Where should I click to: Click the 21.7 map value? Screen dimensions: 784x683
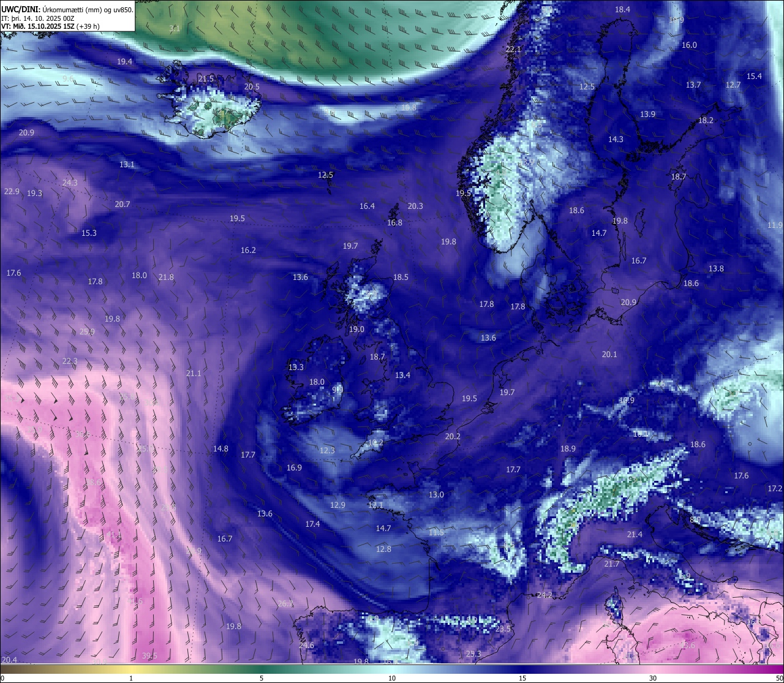point(611,564)
